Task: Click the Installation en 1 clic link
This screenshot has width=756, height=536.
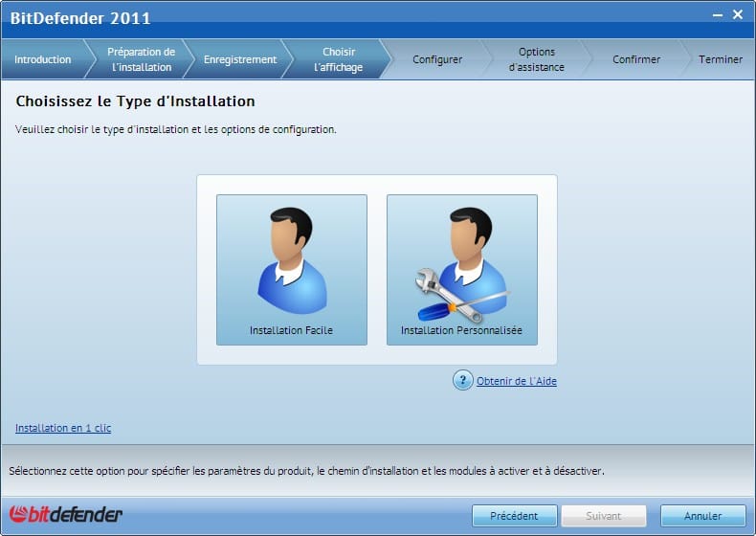Action: pos(63,428)
